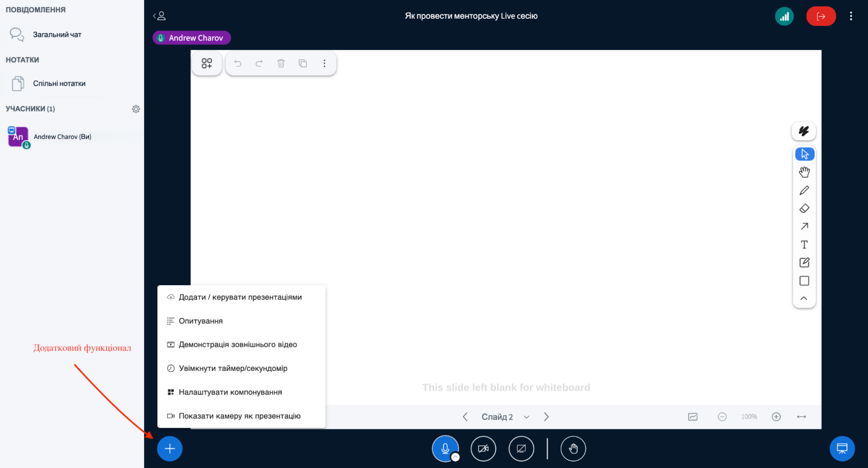
Task: Toggle screen sharing button
Action: pos(521,448)
